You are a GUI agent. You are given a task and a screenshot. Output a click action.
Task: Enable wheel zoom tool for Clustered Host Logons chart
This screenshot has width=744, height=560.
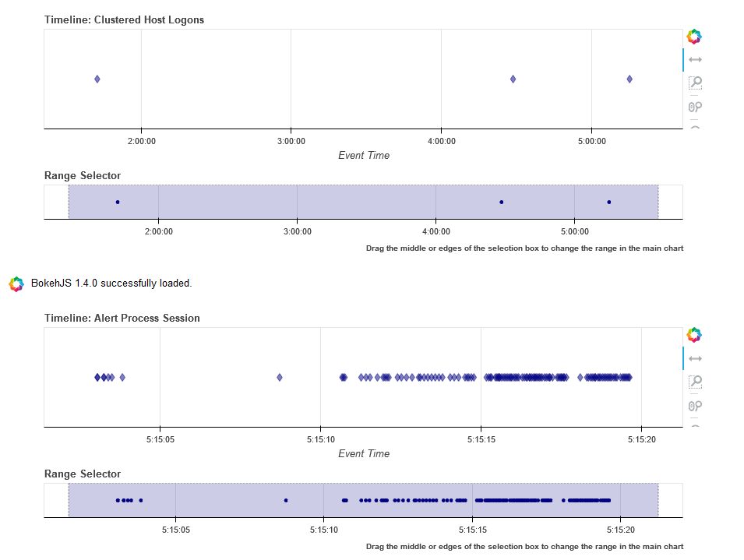[x=695, y=107]
